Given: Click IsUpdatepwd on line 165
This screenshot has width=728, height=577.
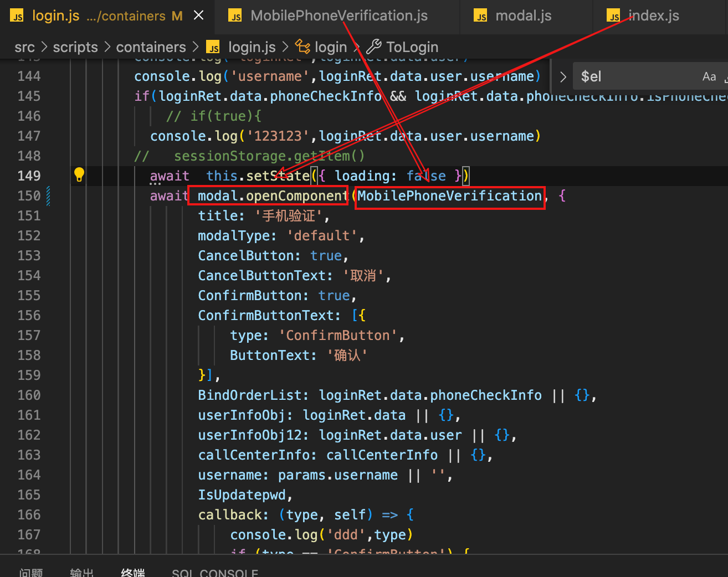Looking at the screenshot, I should click(242, 495).
